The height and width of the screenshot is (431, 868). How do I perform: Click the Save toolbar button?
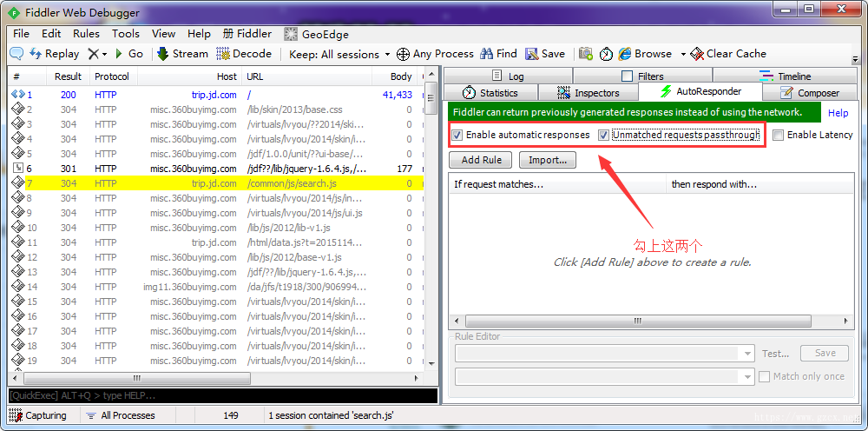tap(545, 54)
